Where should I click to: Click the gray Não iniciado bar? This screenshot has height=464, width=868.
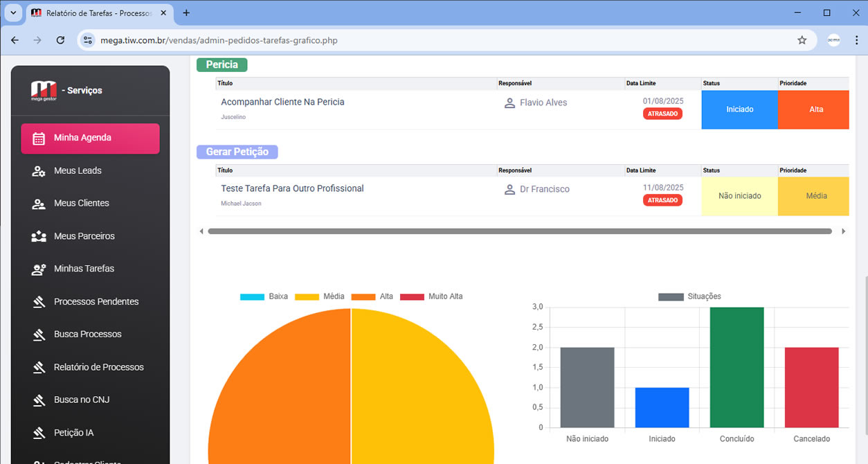(x=587, y=388)
